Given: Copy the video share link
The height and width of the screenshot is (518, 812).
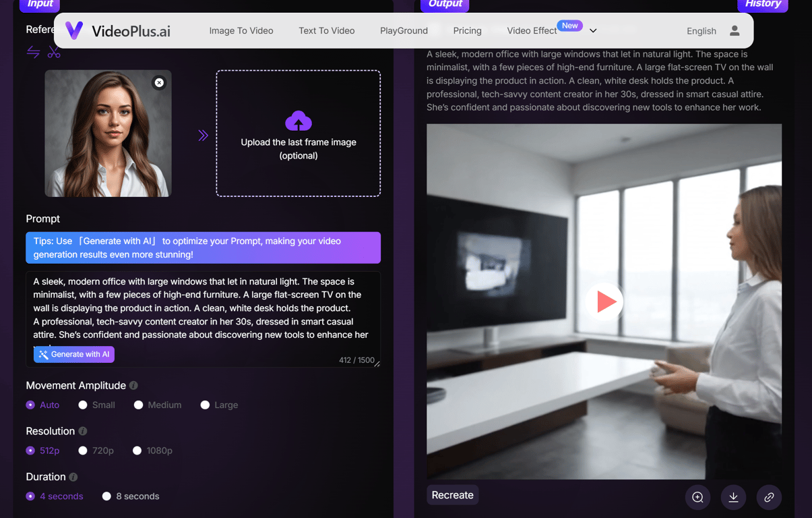Looking at the screenshot, I should click(x=769, y=497).
